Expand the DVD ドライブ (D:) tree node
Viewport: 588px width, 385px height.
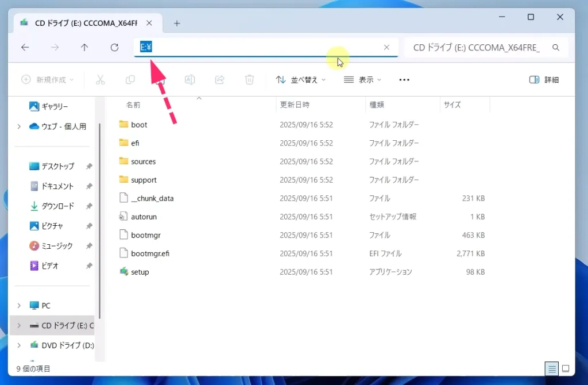click(x=19, y=345)
